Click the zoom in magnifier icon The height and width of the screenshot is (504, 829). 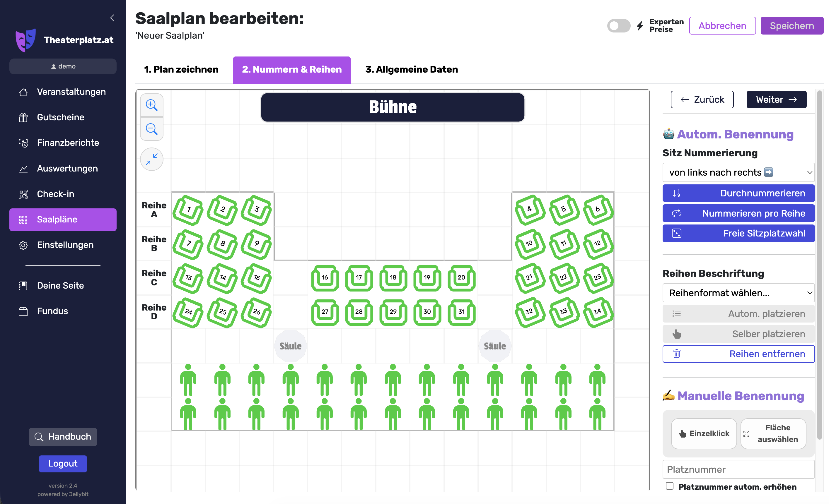point(151,105)
